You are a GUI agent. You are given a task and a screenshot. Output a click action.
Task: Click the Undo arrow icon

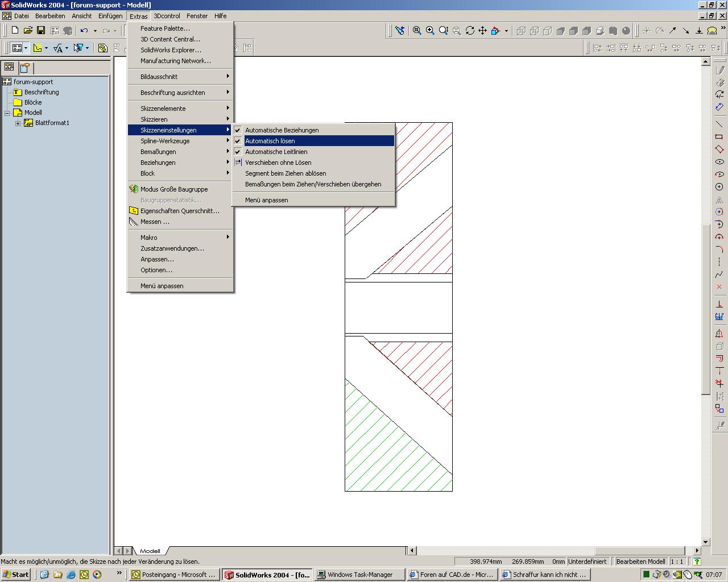pos(84,31)
